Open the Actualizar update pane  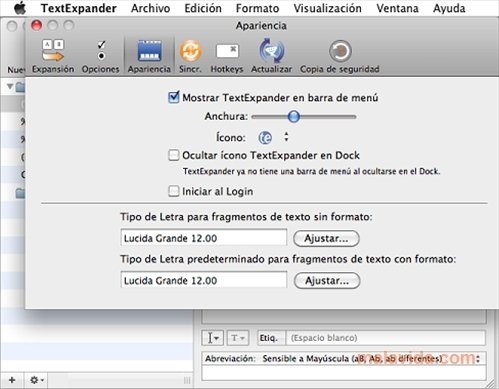click(271, 56)
